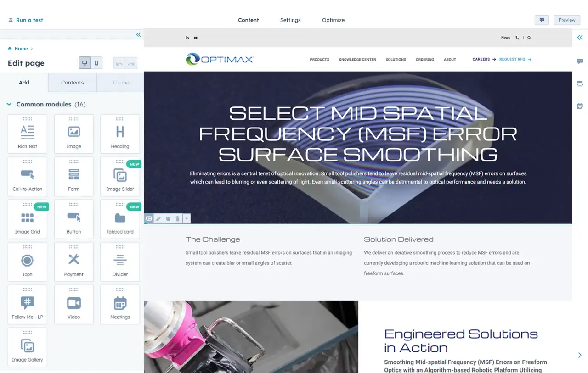Image resolution: width=588 pixels, height=373 pixels.
Task: Click the clone icon in module toolbar
Action: [x=168, y=219]
